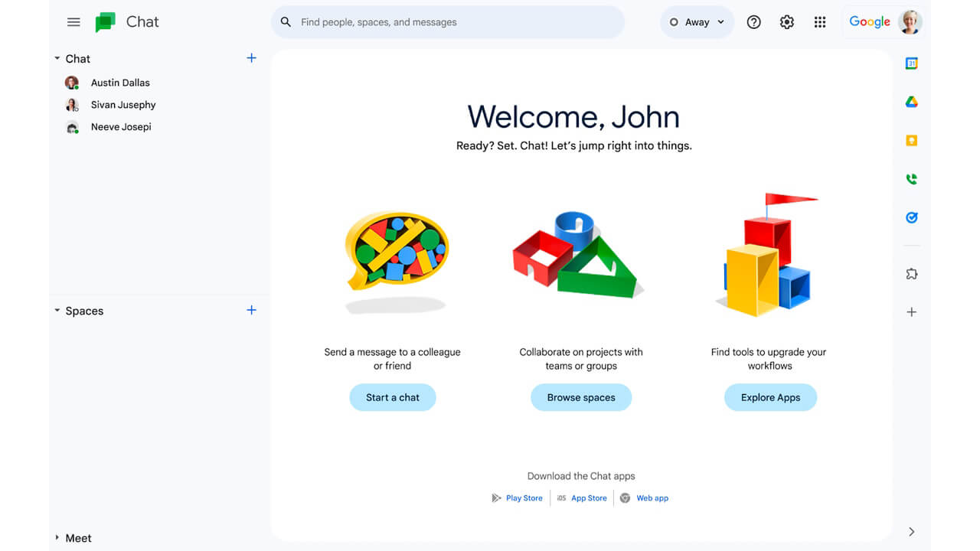Viewport: 980px width, 551px height.
Task: Expand the Meet section
Action: [x=57, y=537]
